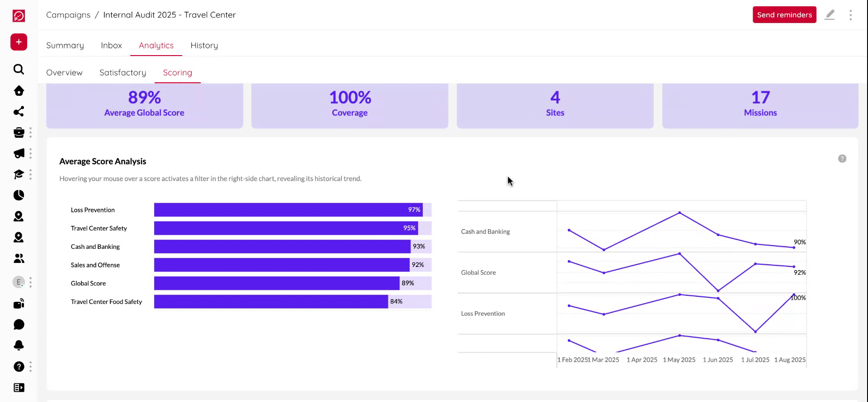Select the graduation cap training icon
This screenshot has height=402, width=868.
19,174
